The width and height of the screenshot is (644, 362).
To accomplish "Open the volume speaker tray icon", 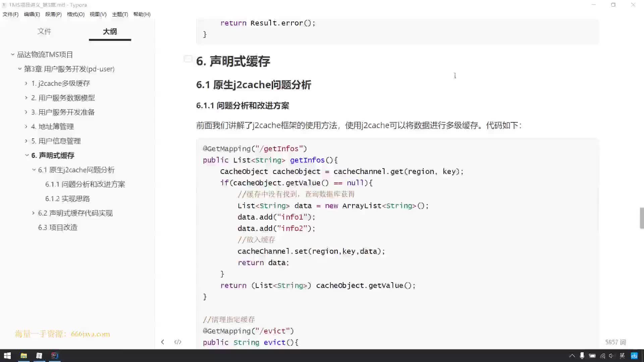I will pos(611,356).
